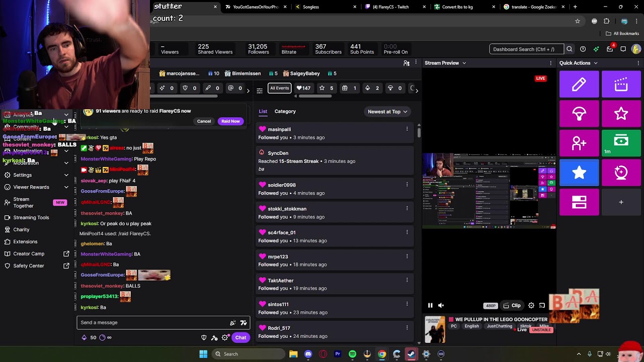Toggle the sword filter chip showing 0

click(212, 88)
